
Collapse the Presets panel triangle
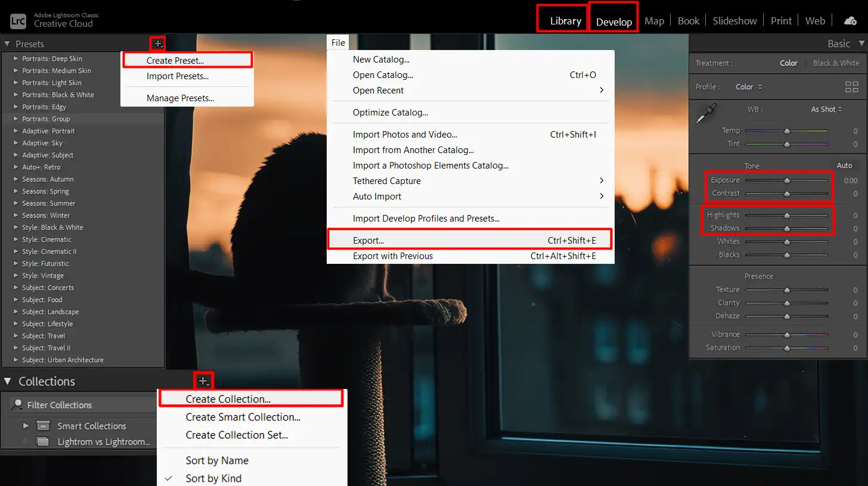(7, 43)
